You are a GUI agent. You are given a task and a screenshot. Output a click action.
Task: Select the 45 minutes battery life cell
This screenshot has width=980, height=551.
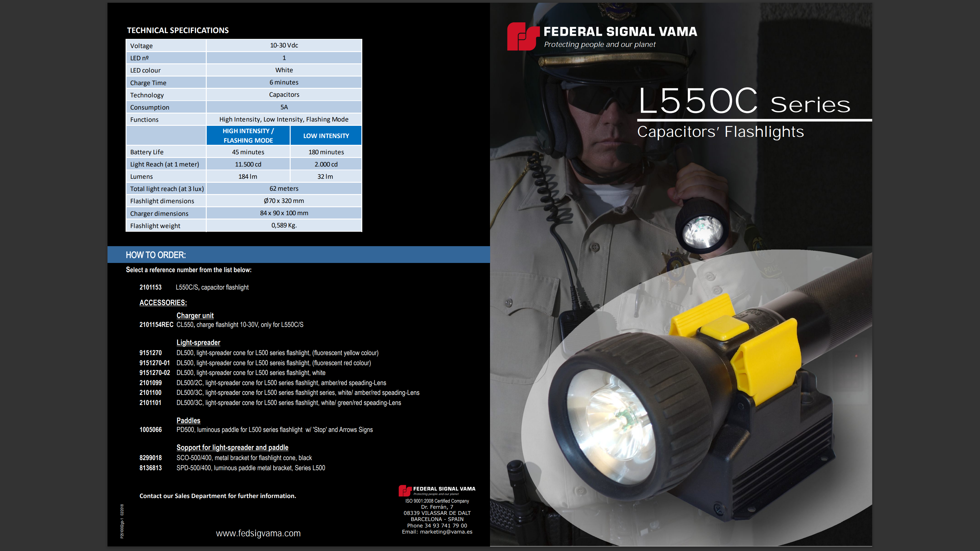(x=248, y=152)
